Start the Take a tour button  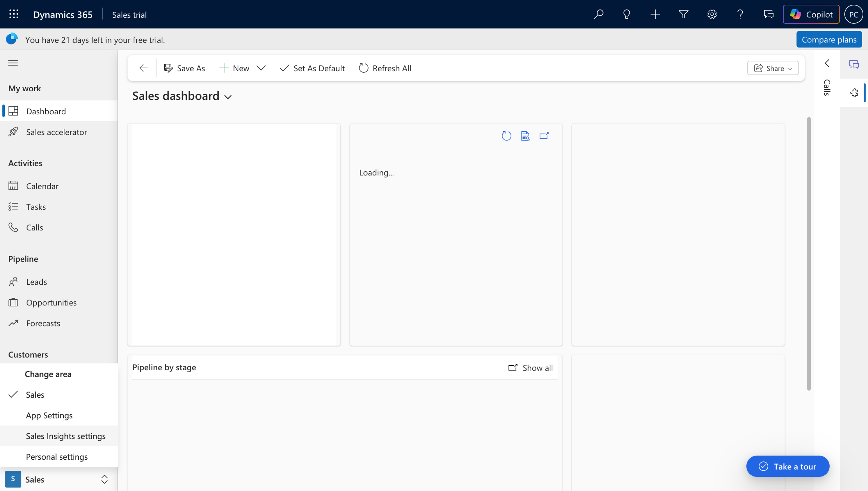(788, 467)
